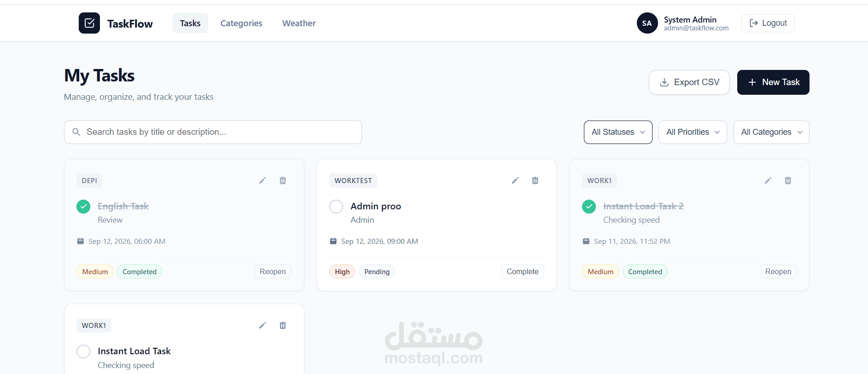Edit the English Task card with pencil icon

click(262, 180)
